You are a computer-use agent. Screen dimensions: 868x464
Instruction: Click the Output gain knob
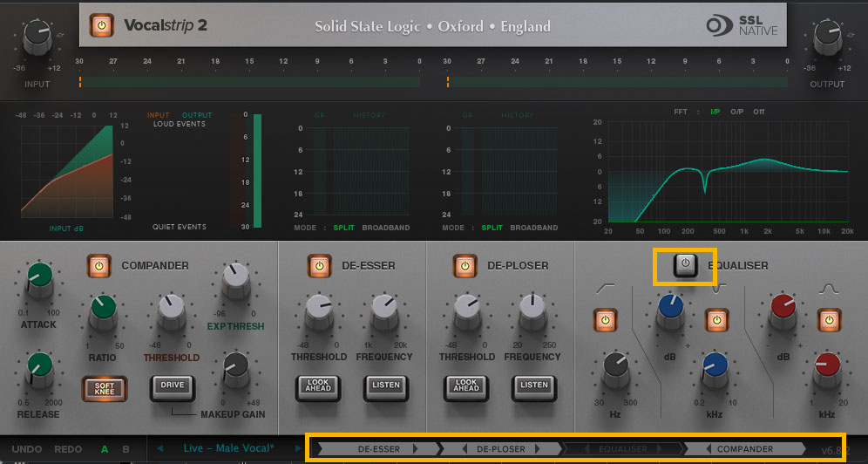828,37
